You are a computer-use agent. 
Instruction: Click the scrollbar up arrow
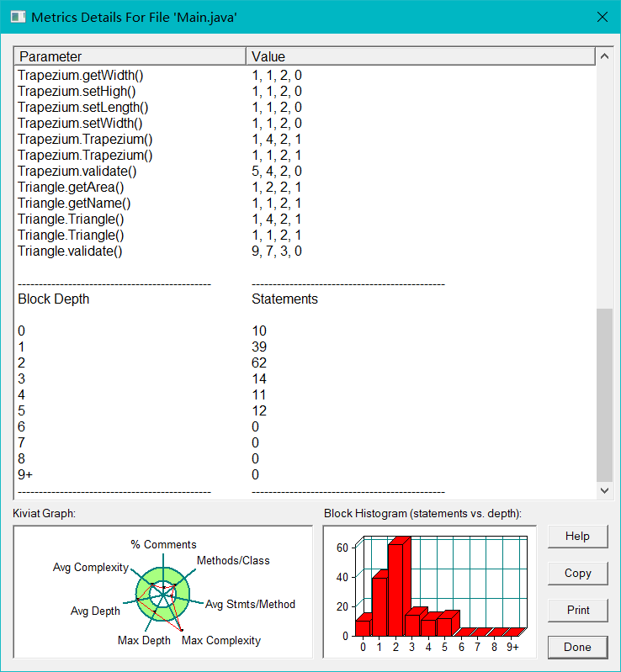pos(604,56)
